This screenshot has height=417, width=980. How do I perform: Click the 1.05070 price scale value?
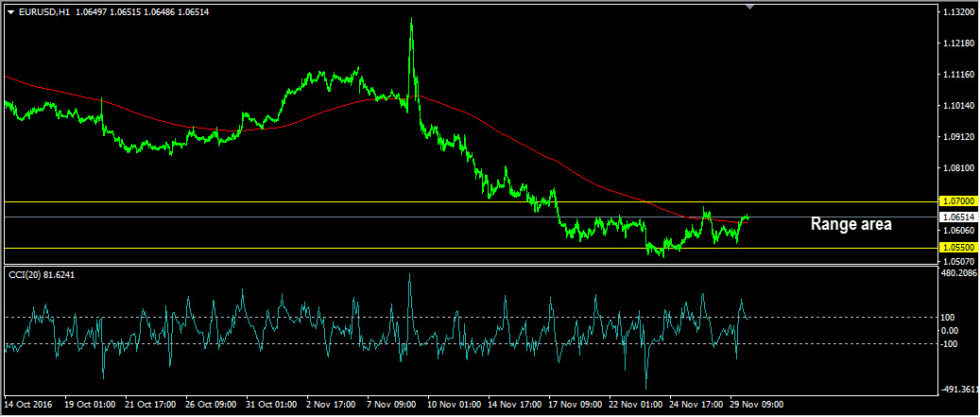pos(960,261)
